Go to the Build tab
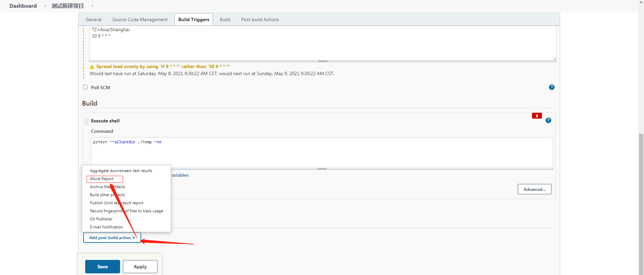Viewport: 644px width, 275px height. coord(225,19)
